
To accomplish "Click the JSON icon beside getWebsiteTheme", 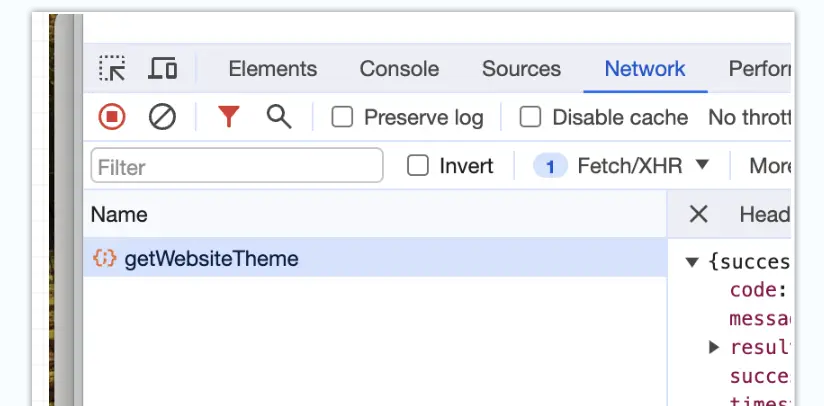I will [x=104, y=259].
